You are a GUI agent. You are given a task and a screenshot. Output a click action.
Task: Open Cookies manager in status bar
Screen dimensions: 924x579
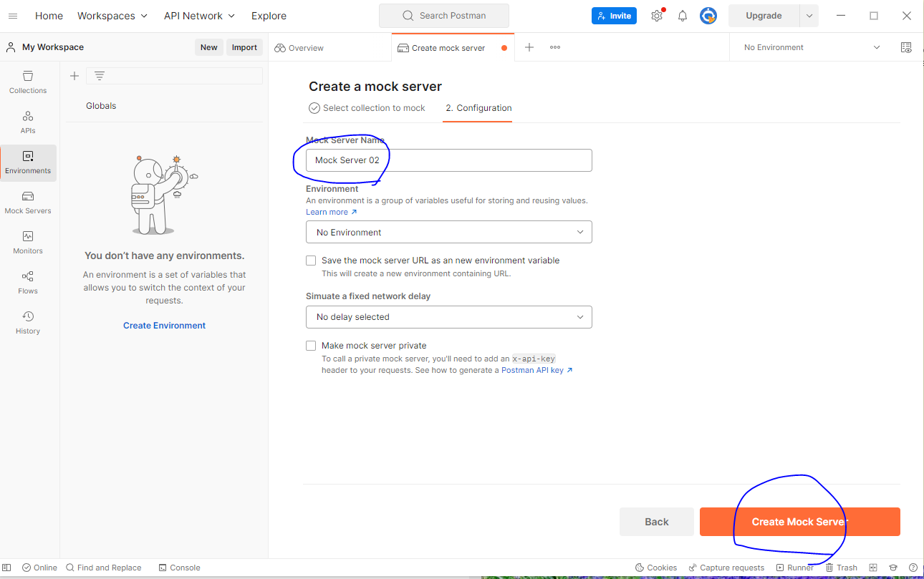click(x=655, y=568)
